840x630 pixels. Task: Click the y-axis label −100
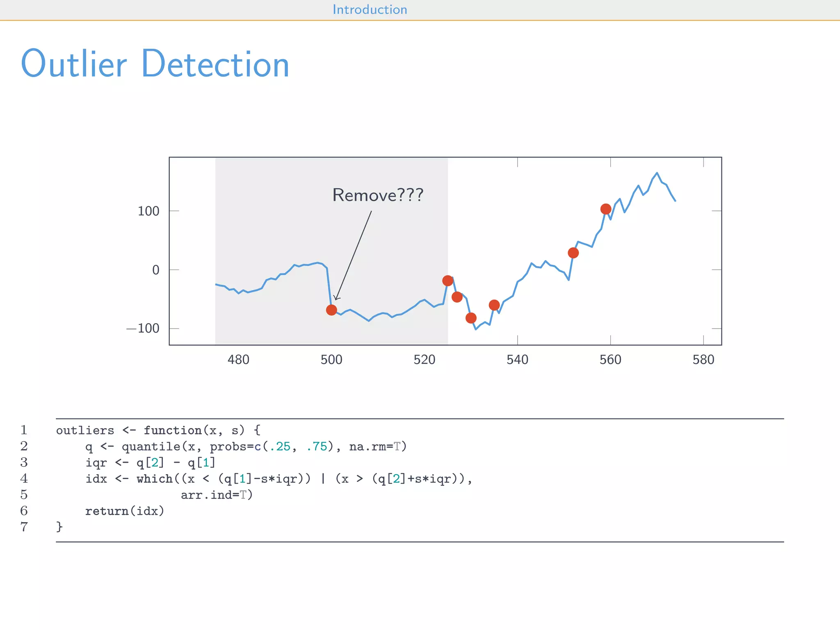[143, 329]
